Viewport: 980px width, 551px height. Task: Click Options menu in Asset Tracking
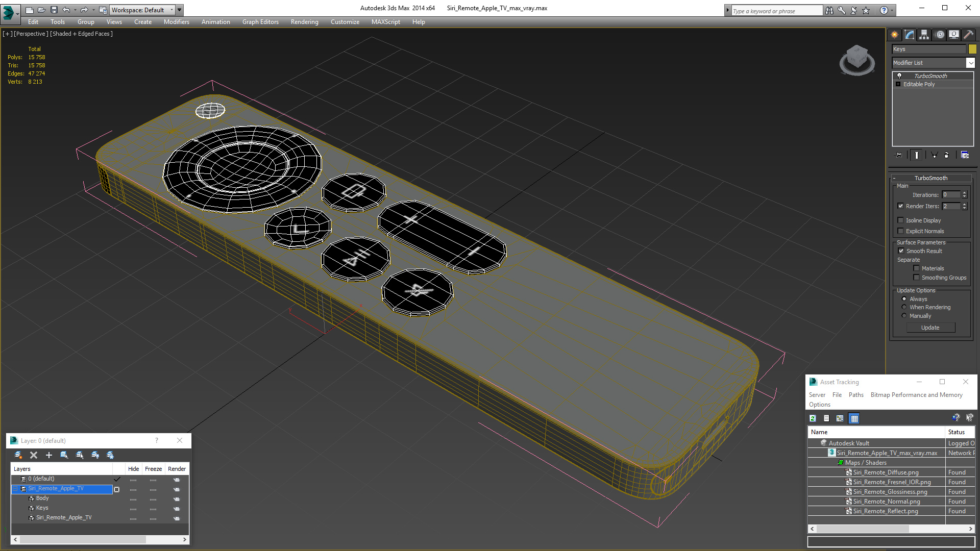(x=820, y=405)
